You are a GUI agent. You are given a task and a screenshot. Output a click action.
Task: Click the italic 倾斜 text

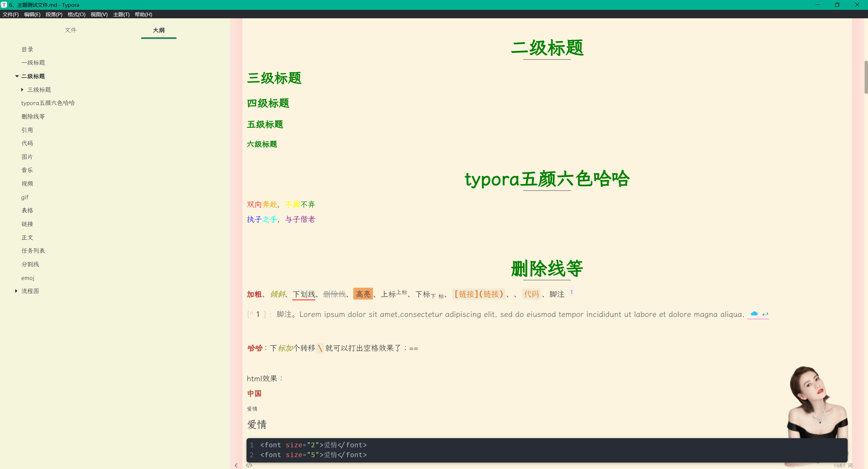click(x=277, y=294)
